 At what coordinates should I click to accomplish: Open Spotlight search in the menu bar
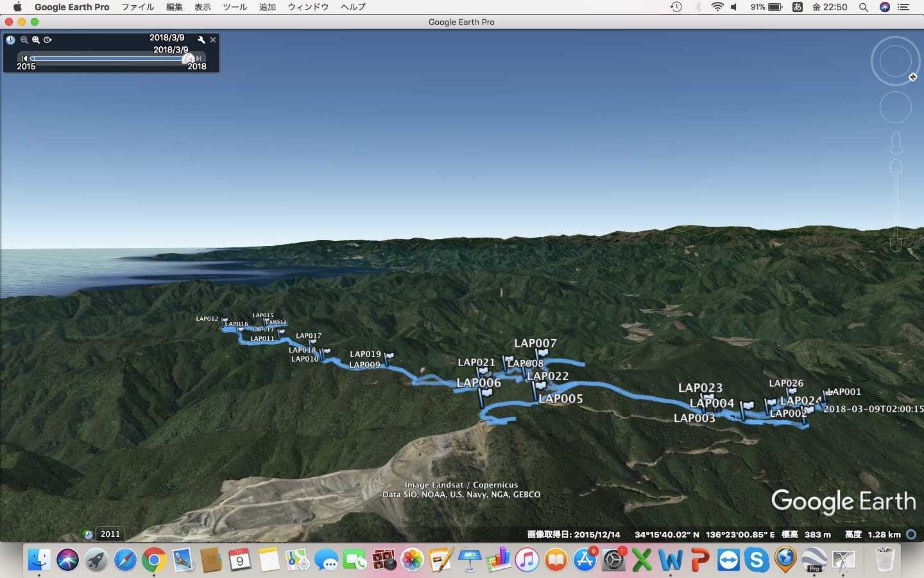tap(864, 7)
